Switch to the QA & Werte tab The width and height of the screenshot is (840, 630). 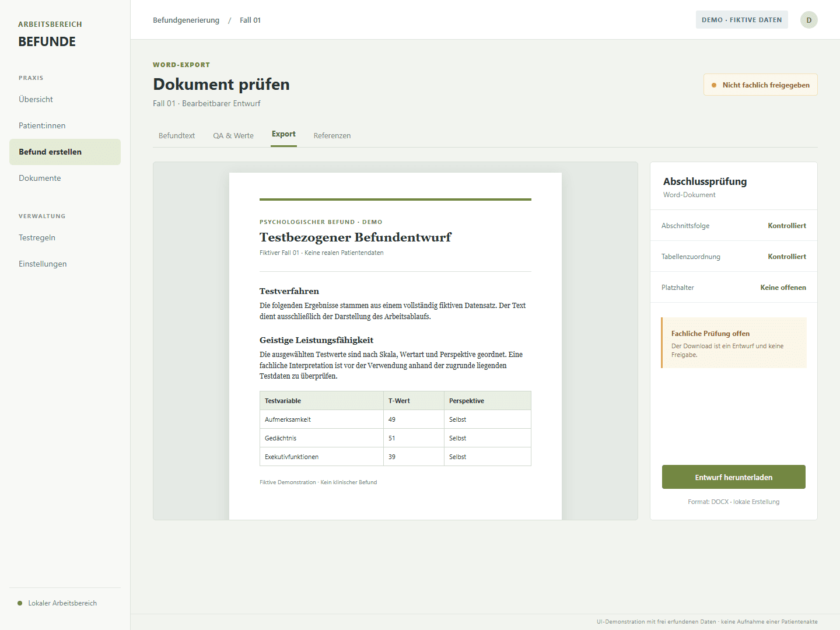coord(233,135)
